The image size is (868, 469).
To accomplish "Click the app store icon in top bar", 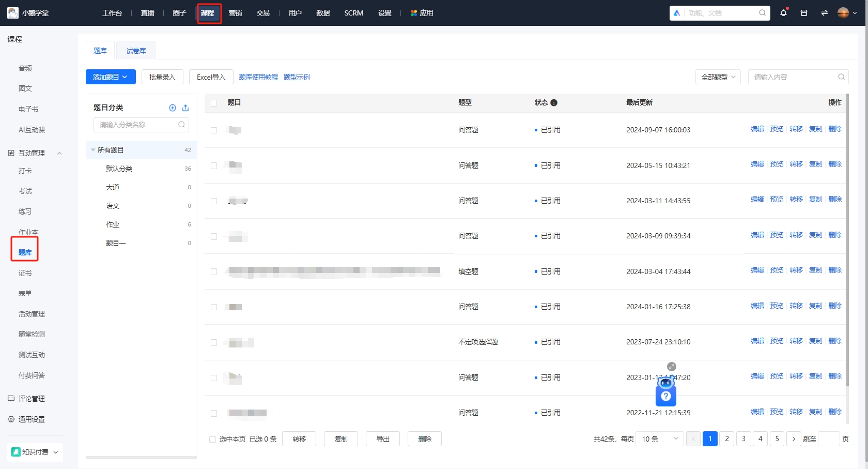I will [803, 12].
